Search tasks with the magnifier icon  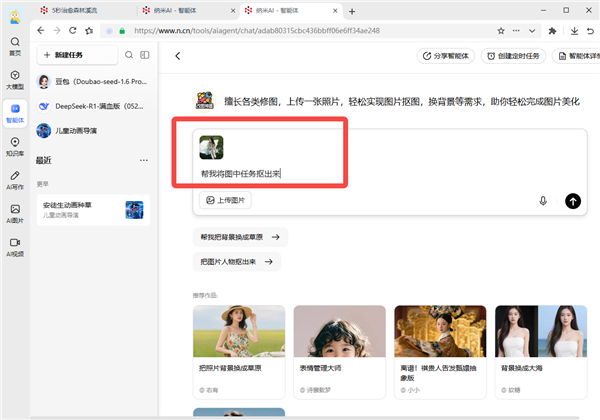[129, 55]
